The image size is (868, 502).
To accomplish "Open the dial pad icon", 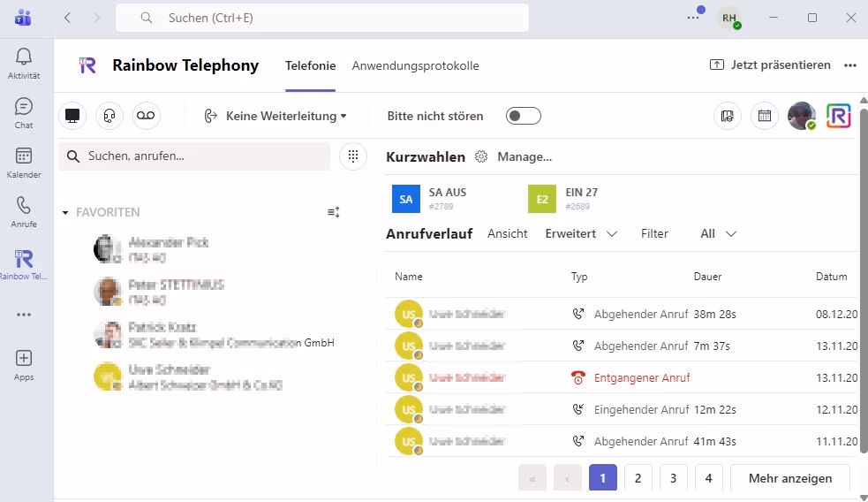I will (x=353, y=156).
